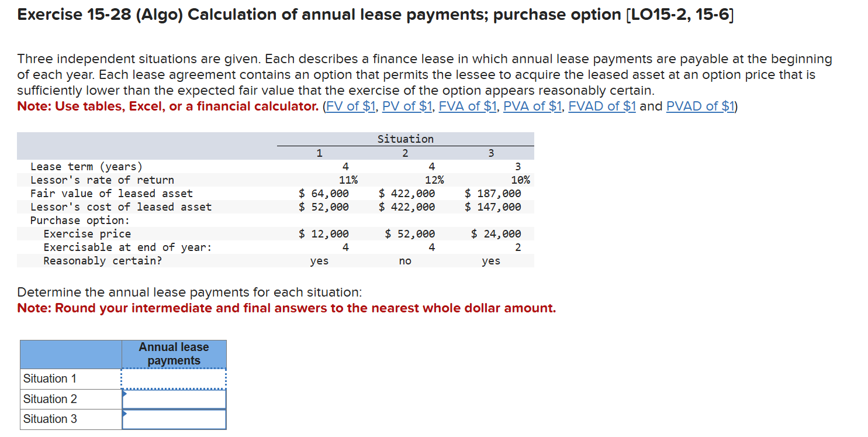Select the Purchase option exercise price row

[x=175, y=233]
